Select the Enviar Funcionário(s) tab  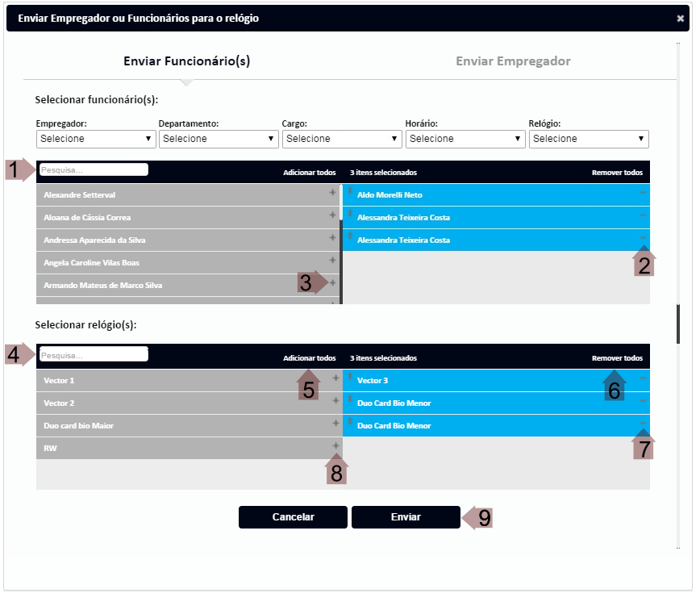(x=186, y=61)
